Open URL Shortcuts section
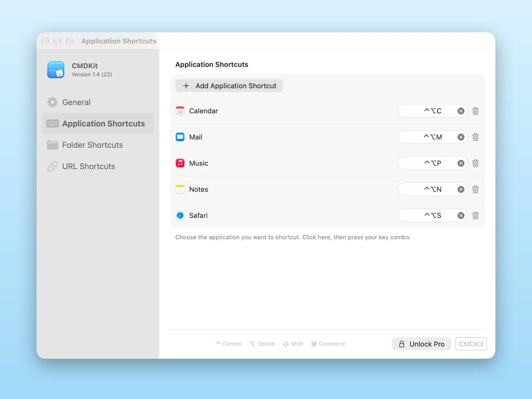 coord(98,166)
